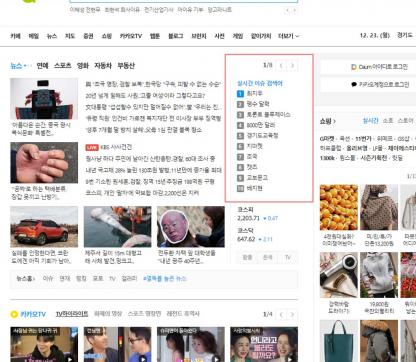Expand the 더보기 menu in navigation
Screen dimensions: 416x362
pos(289,36)
